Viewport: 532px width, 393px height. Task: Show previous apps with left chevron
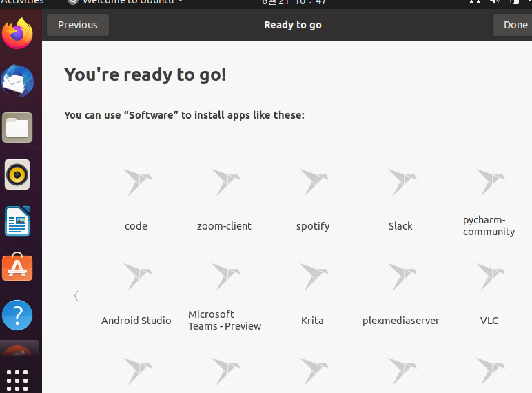pos(76,296)
